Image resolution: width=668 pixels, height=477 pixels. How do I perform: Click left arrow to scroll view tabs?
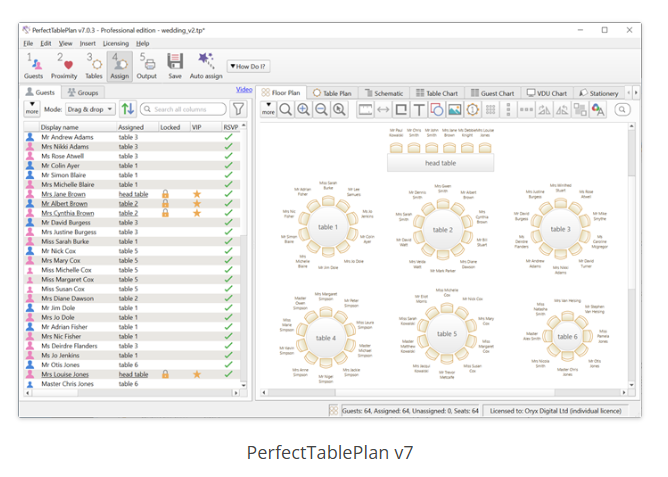[x=629, y=92]
